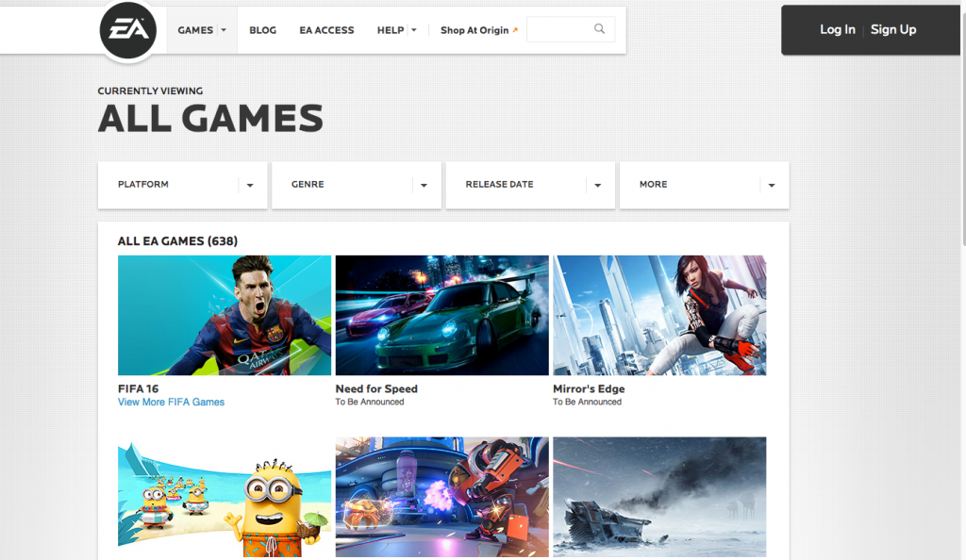Expand the MORE filter options
966x560 pixels.
click(x=704, y=185)
